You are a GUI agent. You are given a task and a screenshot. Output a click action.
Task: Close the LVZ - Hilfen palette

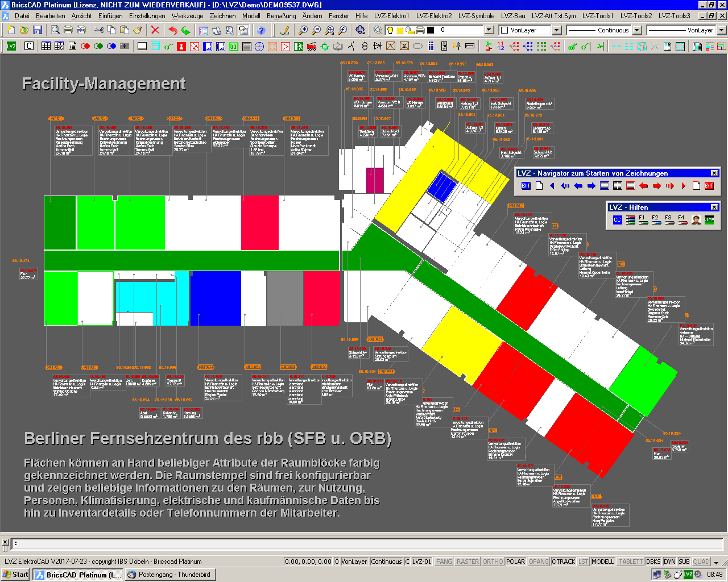click(x=714, y=207)
